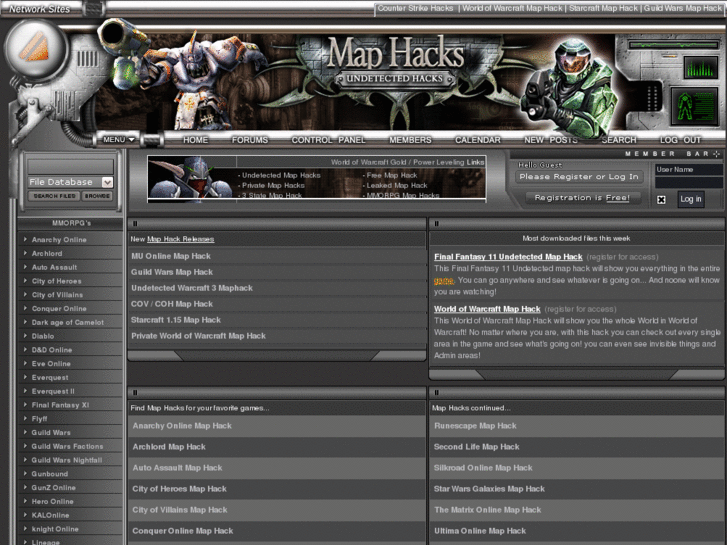Click World of Warcraft Gold / Power Leveling Links
727x545 pixels.
pos(407,162)
